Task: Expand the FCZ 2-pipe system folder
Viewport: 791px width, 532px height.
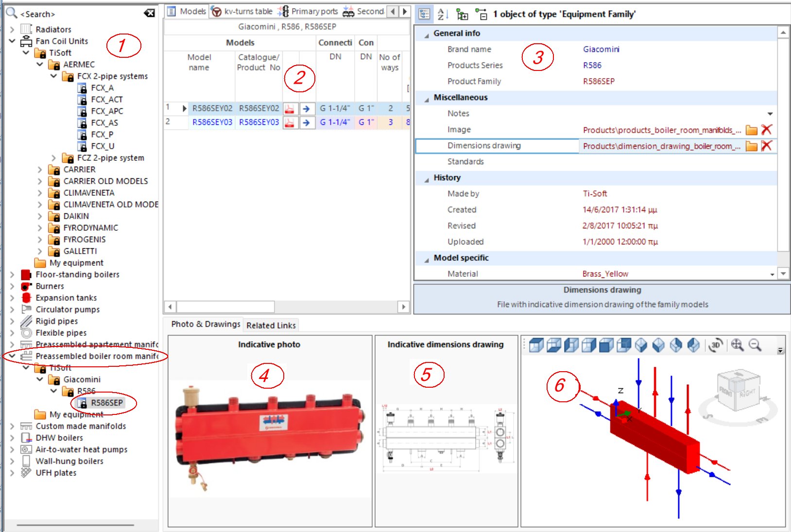Action: click(x=54, y=158)
